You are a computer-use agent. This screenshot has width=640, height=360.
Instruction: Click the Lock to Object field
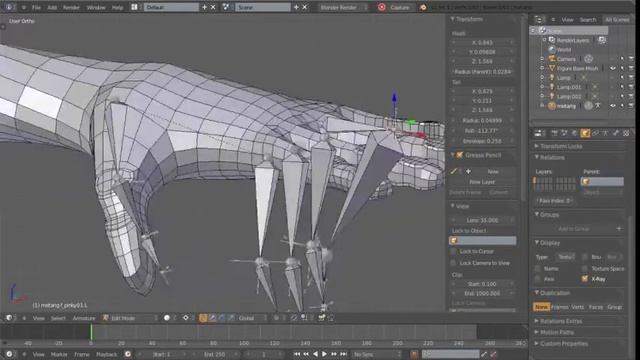pos(482,241)
